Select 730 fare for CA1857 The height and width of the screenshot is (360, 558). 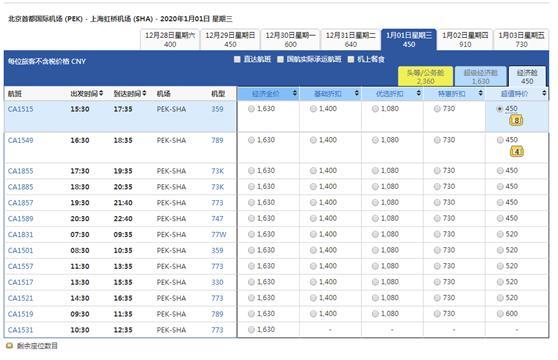(x=437, y=202)
